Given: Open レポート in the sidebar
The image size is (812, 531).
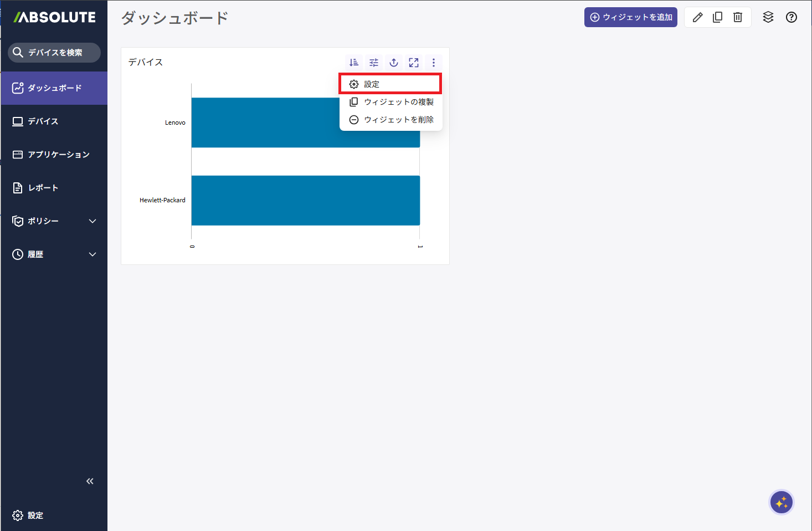Looking at the screenshot, I should pyautogui.click(x=43, y=188).
